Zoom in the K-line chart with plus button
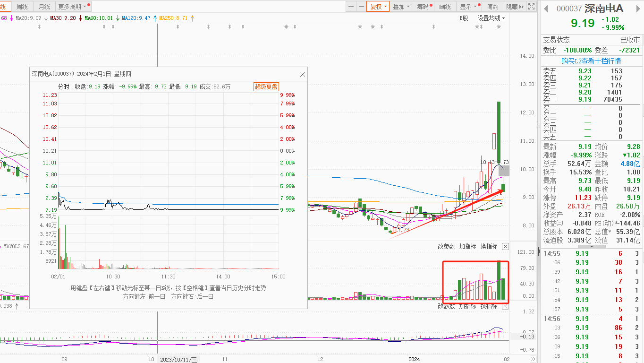The width and height of the screenshot is (644, 363). (x=351, y=6)
